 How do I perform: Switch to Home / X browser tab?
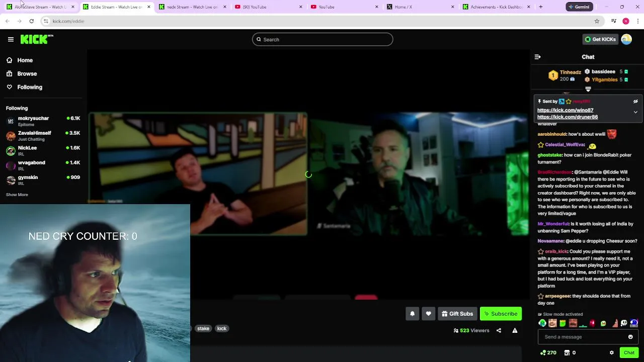point(419,7)
